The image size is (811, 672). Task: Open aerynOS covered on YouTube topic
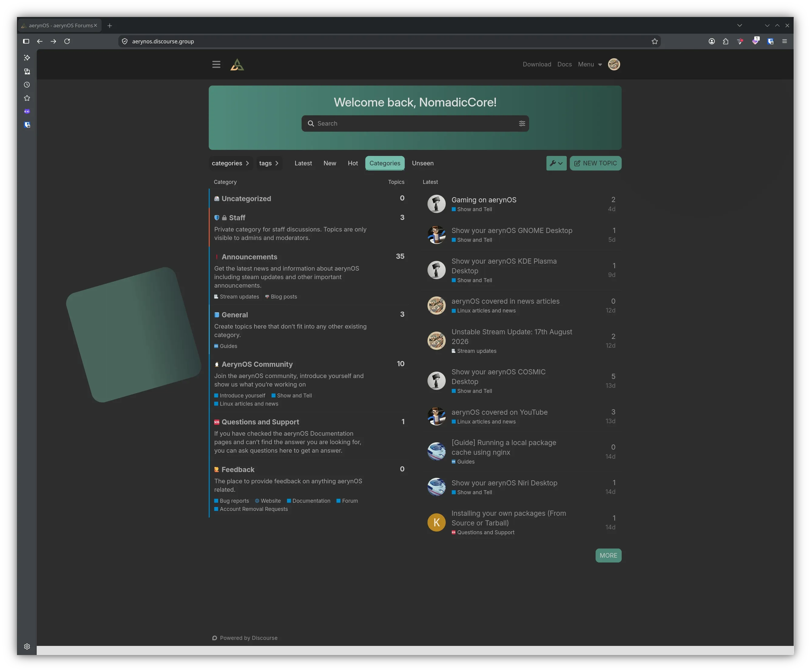coord(499,412)
